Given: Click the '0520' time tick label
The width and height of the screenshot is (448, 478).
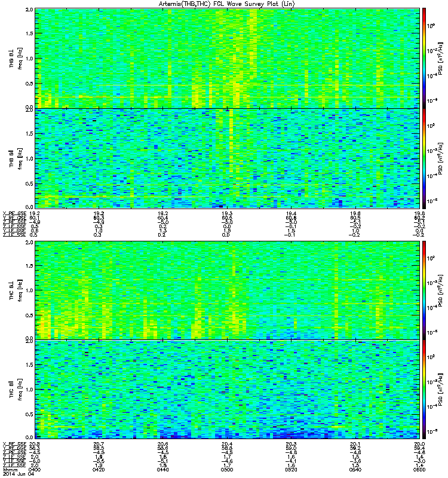Looking at the screenshot, I should coord(291,470).
